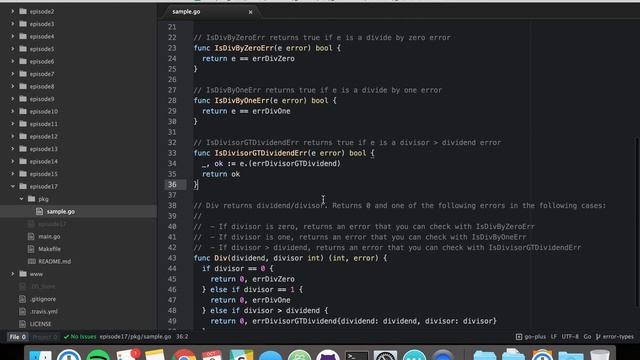This screenshot has height=360, width=640.
Task: Show Project 0 linter issues
Action: pos(45,337)
